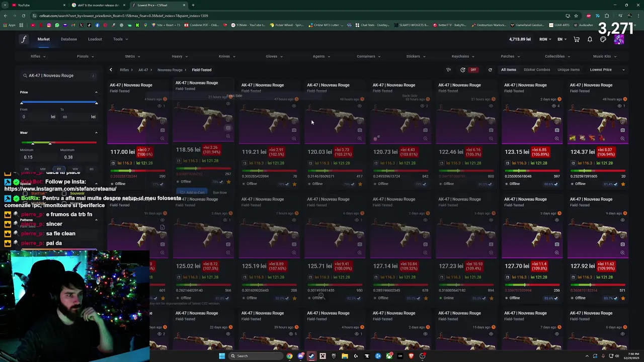This screenshot has width=644, height=362.
Task: Open the CSFloat logo home link
Action: [24, 39]
